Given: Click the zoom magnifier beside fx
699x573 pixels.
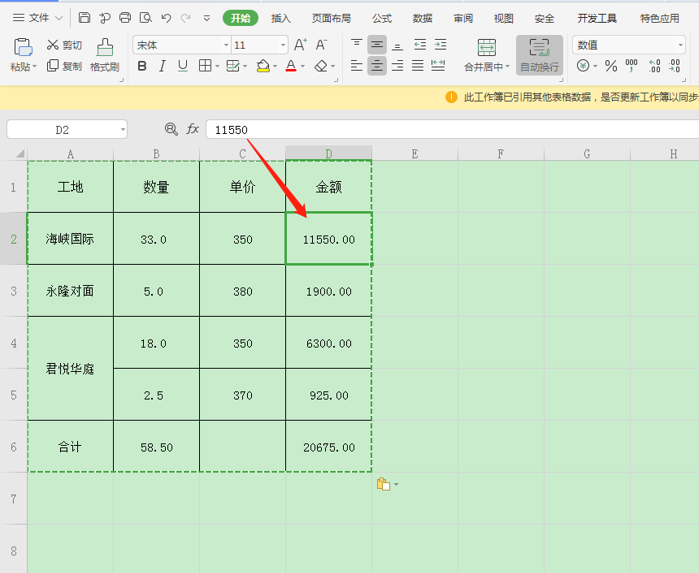Looking at the screenshot, I should (171, 129).
